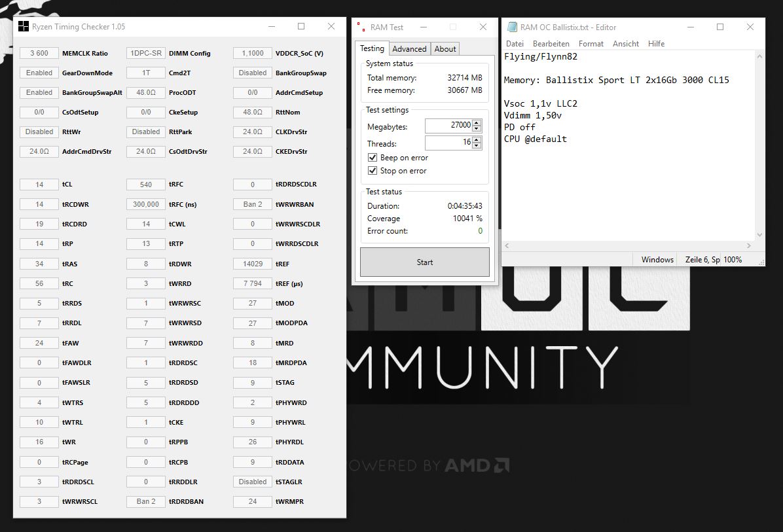Click the Duration value 0:04:35:43
The width and height of the screenshot is (783, 532).
tap(465, 205)
